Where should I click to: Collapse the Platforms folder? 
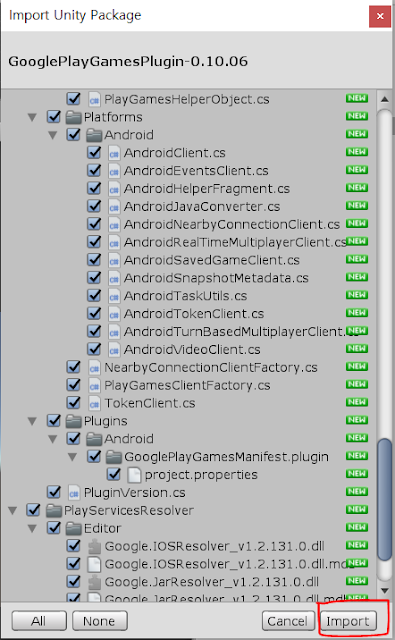[x=32, y=118]
